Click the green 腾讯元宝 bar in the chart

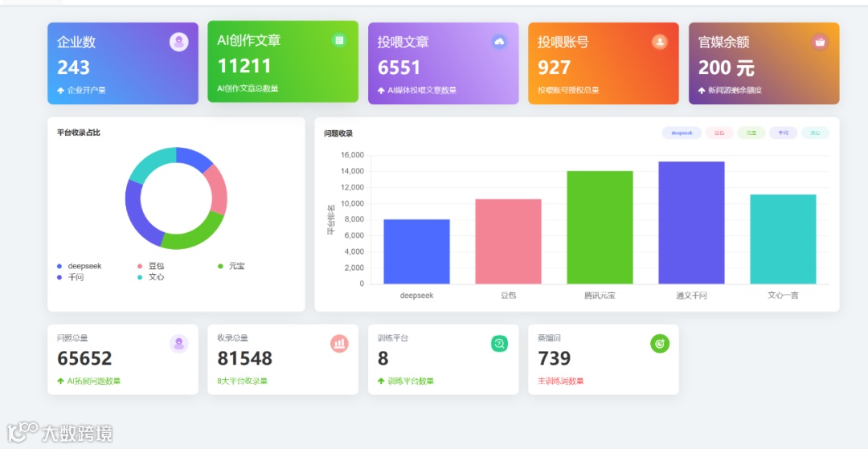pos(600,227)
